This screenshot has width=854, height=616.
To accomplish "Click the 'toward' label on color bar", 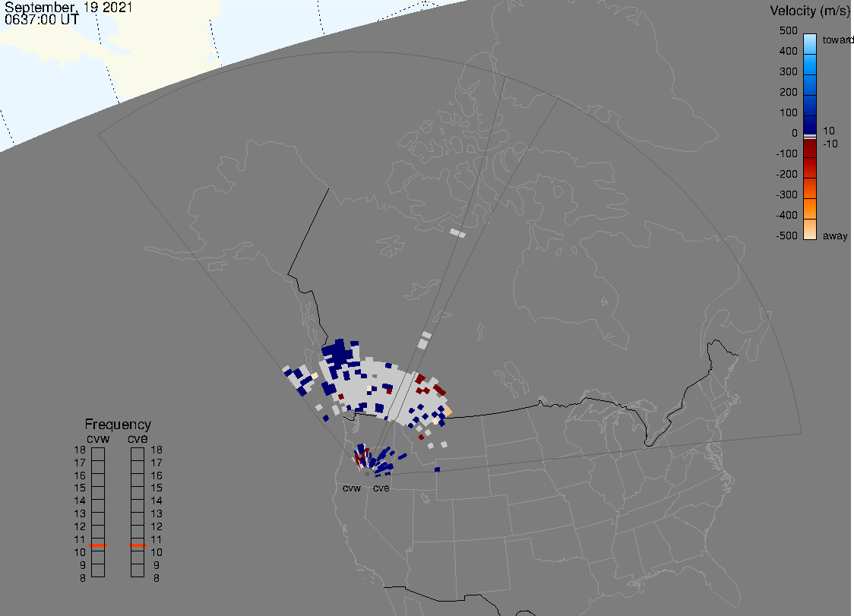I will (837, 39).
